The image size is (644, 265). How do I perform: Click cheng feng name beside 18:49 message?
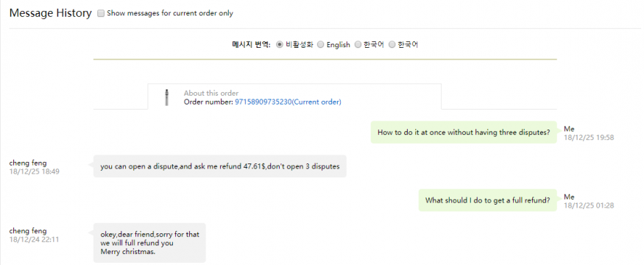[28, 163]
